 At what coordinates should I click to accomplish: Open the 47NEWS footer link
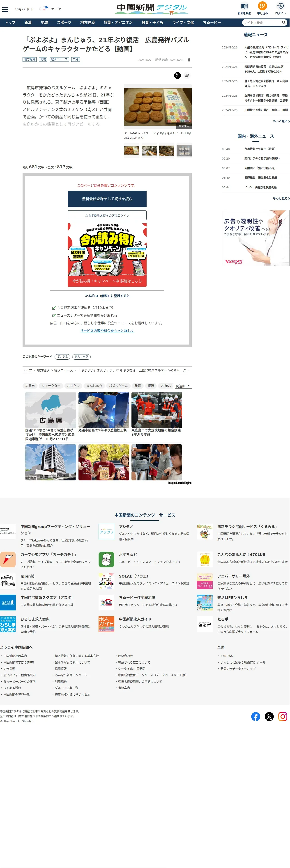click(227, 656)
